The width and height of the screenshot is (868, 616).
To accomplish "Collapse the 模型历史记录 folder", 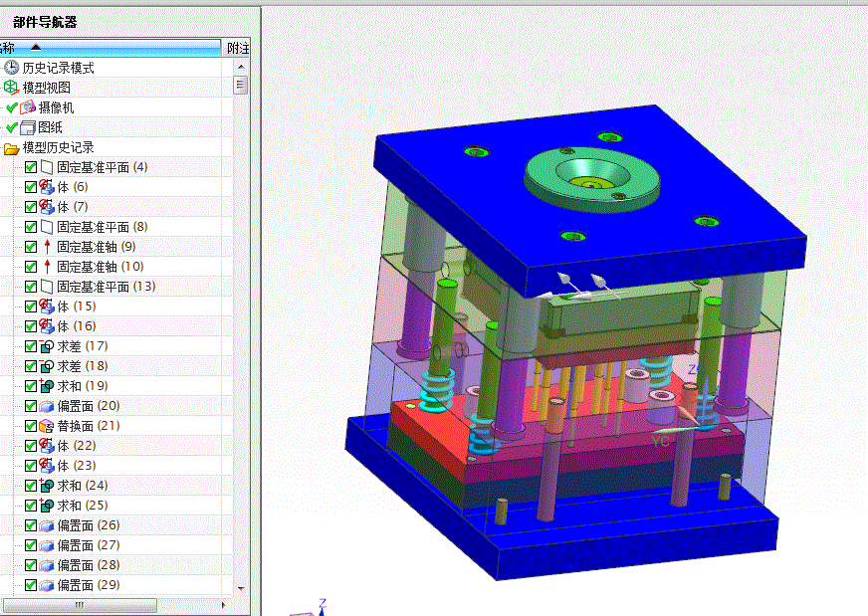I will [x=11, y=148].
